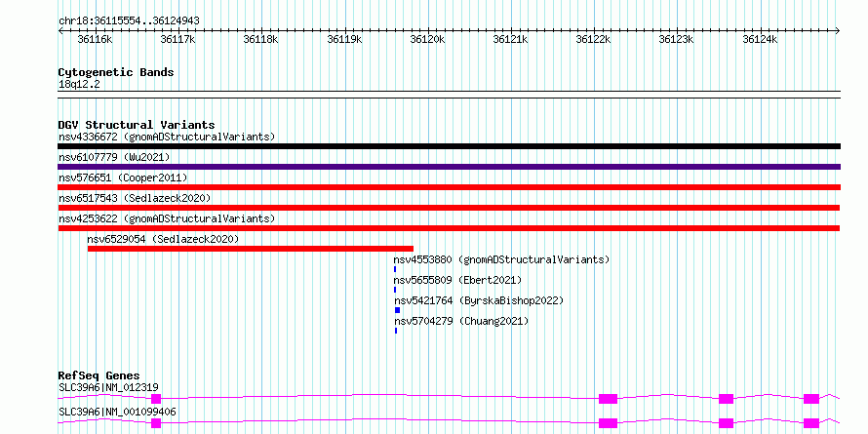Open nsv5655809 (Ebert2021) label
Image resolution: width=868 pixels, height=434 pixels.
(x=457, y=280)
